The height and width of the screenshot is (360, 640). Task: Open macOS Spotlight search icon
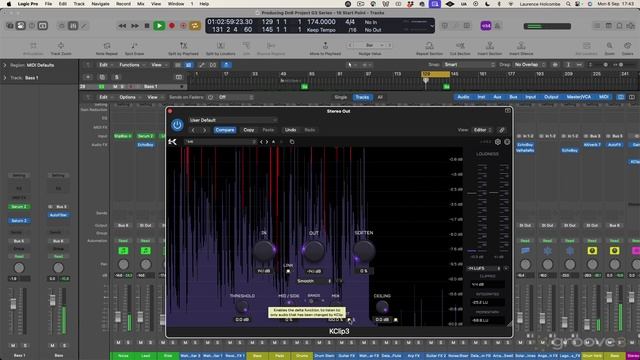568,4
